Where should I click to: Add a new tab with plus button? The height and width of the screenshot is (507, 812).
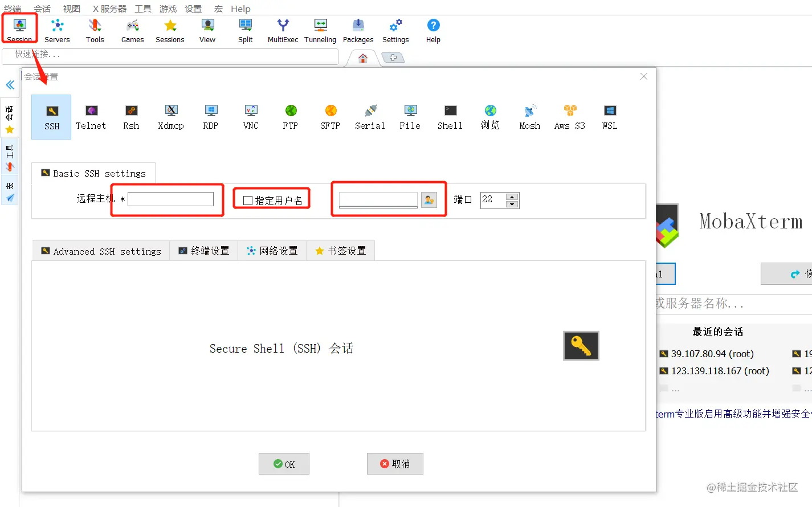393,58
